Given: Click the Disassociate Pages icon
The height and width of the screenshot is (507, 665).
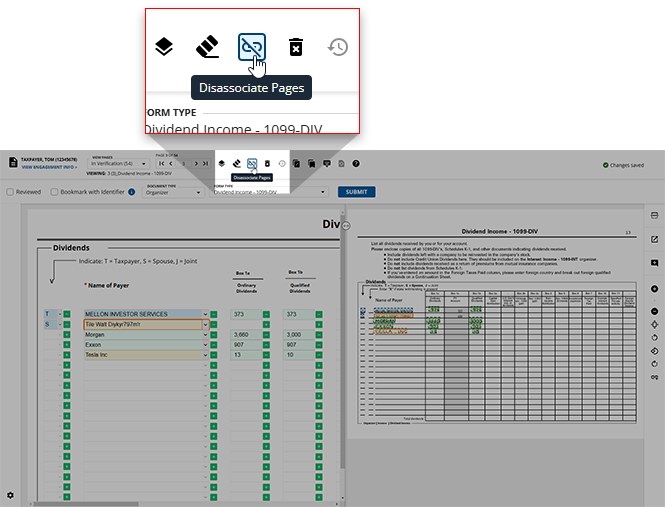Looking at the screenshot, I should click(x=251, y=46).
